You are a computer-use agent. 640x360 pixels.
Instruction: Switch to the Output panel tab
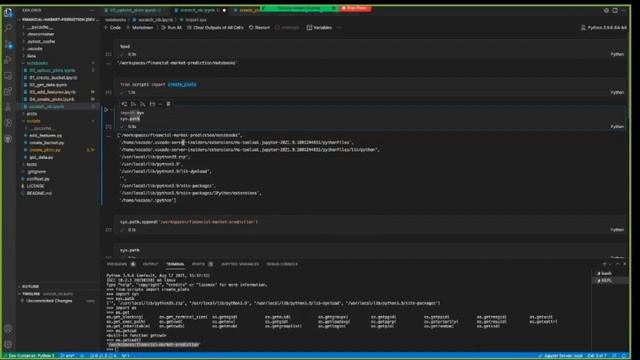pyautogui.click(x=150, y=264)
